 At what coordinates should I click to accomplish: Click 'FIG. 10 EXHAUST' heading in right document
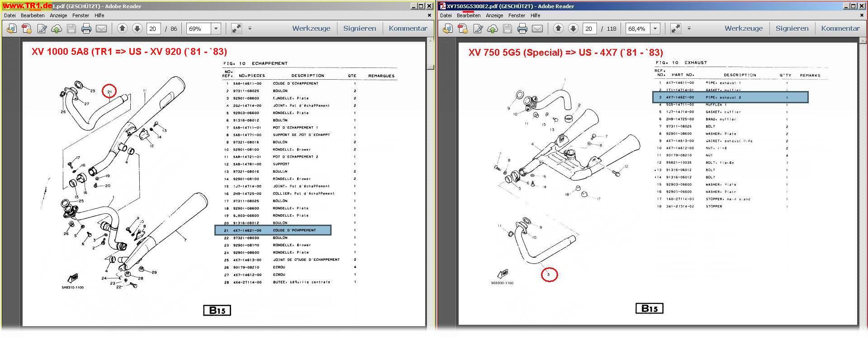coord(681,63)
